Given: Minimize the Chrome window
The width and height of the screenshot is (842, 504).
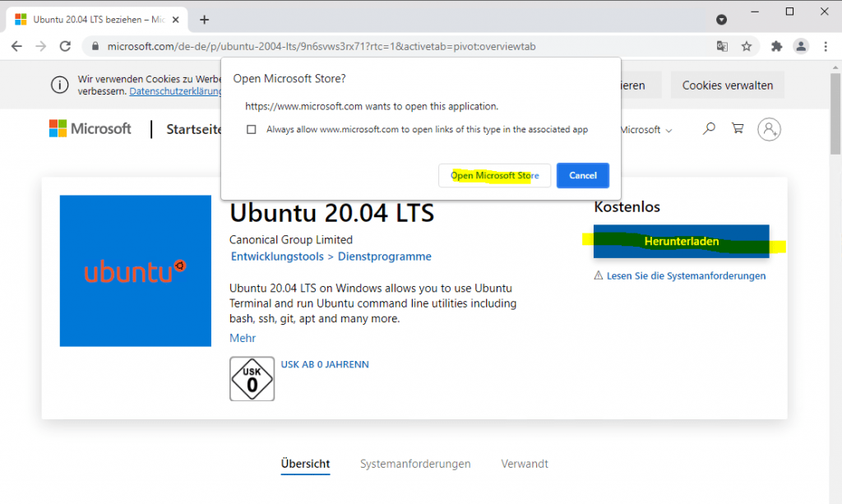Looking at the screenshot, I should pos(755,12).
